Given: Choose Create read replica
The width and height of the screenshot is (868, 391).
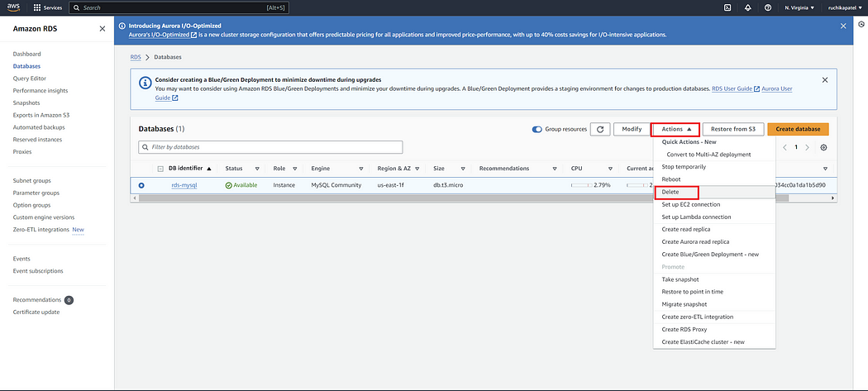Looking at the screenshot, I should (x=714, y=229).
